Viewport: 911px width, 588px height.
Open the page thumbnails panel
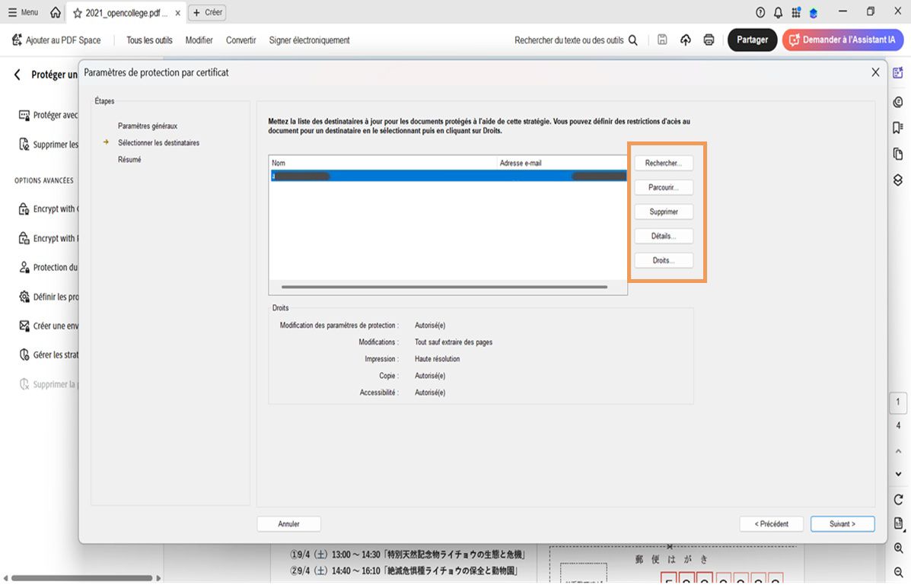click(897, 153)
